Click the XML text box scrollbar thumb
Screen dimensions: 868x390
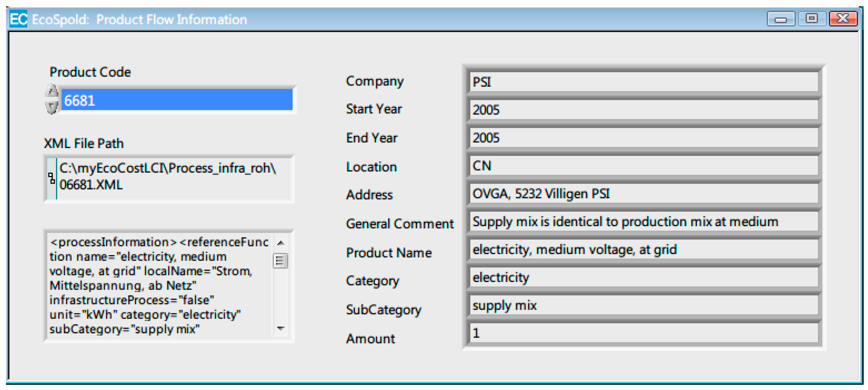(x=280, y=261)
